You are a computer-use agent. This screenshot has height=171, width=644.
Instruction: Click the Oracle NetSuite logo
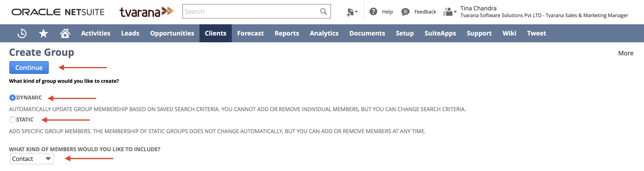[x=58, y=12]
